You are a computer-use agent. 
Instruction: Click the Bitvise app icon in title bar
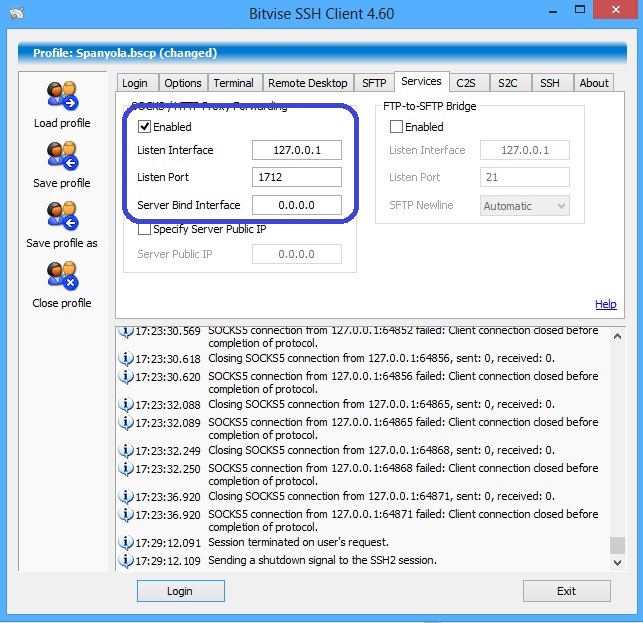[x=17, y=13]
